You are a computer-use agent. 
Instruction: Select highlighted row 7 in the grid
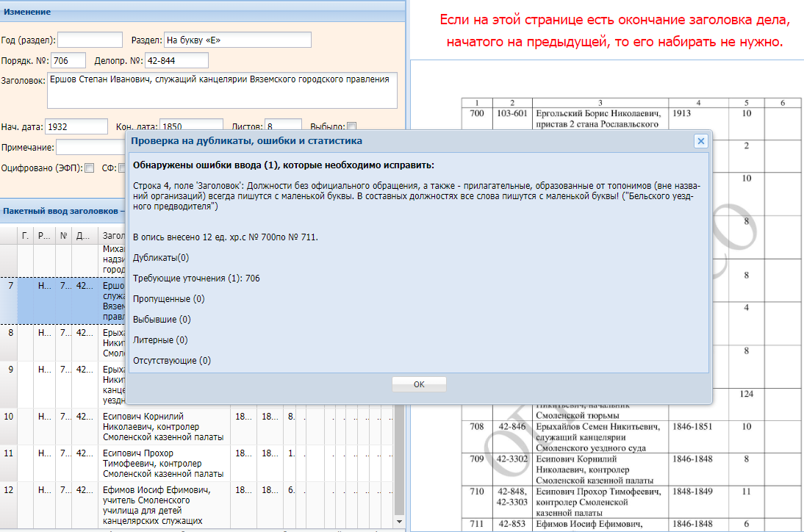(x=62, y=301)
